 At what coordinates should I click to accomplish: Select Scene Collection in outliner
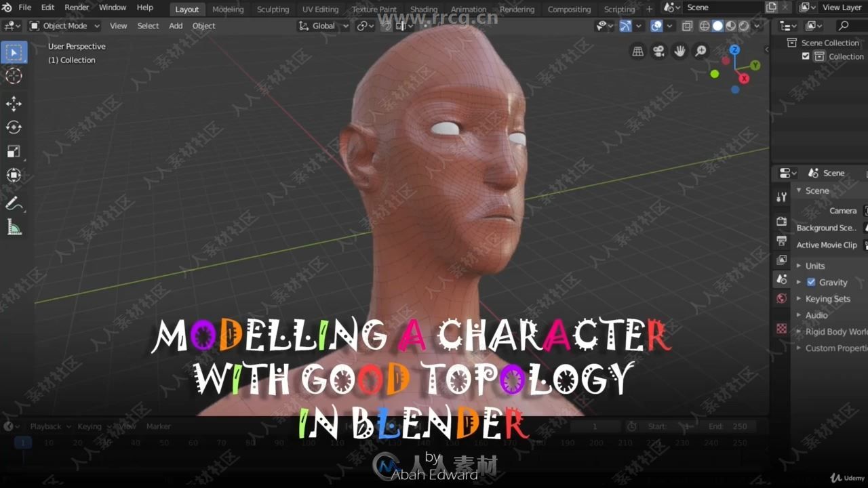pos(830,43)
